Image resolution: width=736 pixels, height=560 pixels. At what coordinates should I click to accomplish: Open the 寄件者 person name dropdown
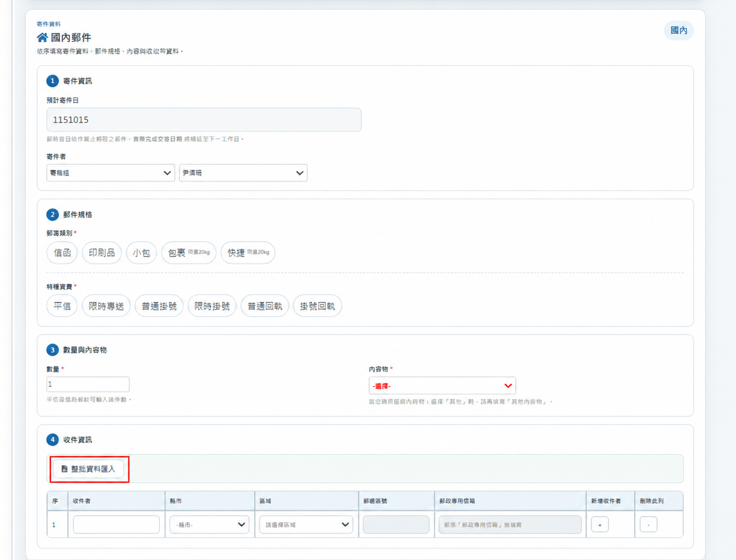[243, 173]
